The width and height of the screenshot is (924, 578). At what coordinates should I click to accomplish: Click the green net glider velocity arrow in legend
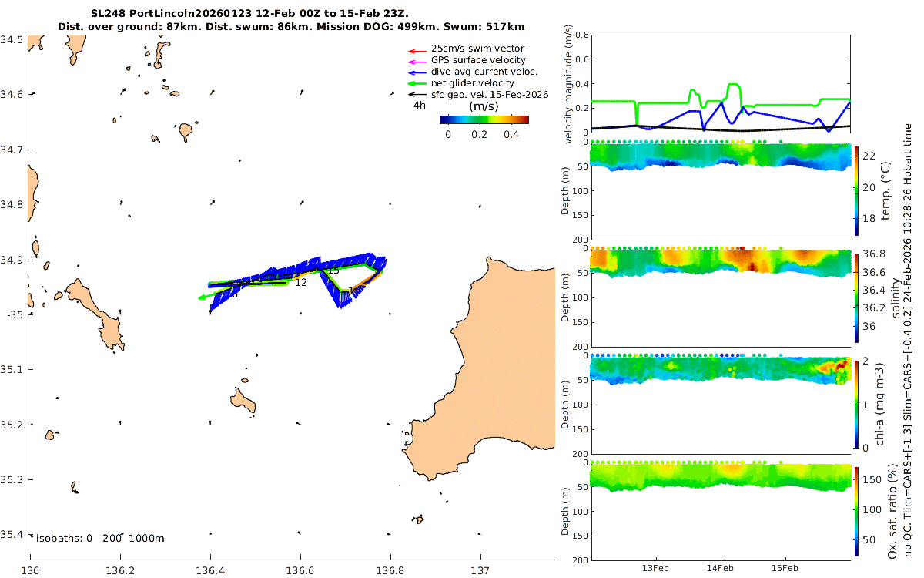(x=417, y=83)
